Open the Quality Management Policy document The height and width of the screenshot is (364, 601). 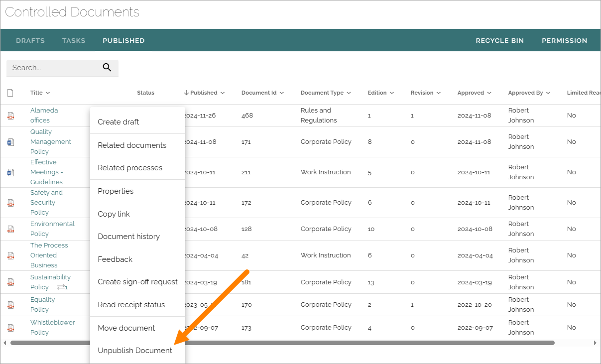(x=50, y=142)
